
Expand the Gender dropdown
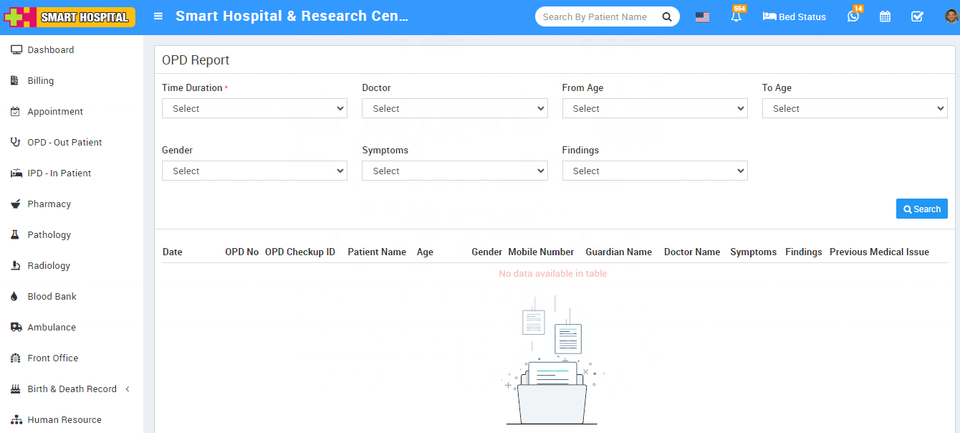point(254,171)
